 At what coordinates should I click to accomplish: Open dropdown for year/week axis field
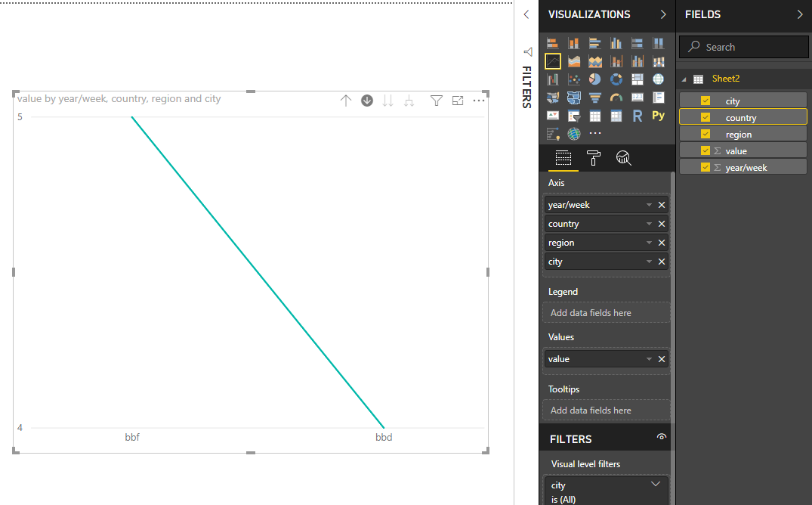click(649, 205)
